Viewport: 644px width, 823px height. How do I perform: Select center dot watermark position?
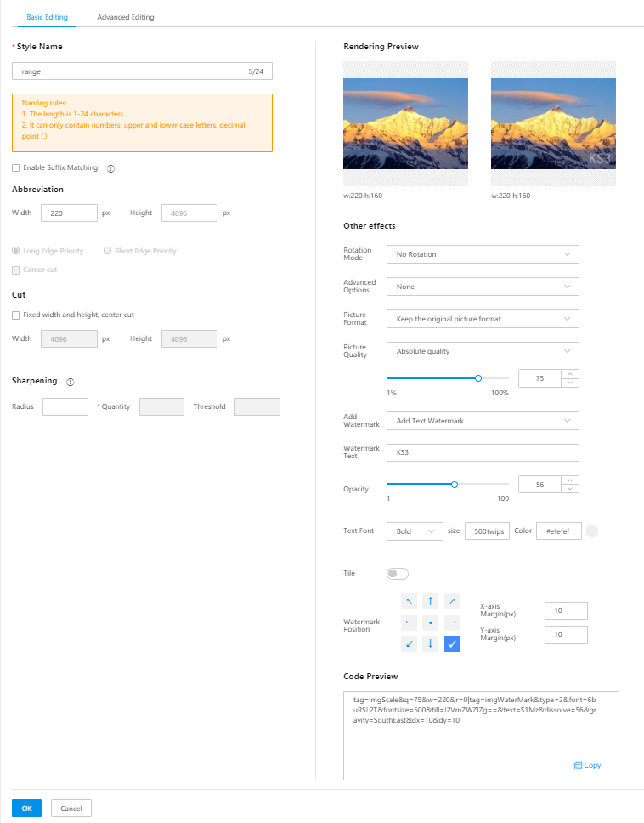pos(431,622)
